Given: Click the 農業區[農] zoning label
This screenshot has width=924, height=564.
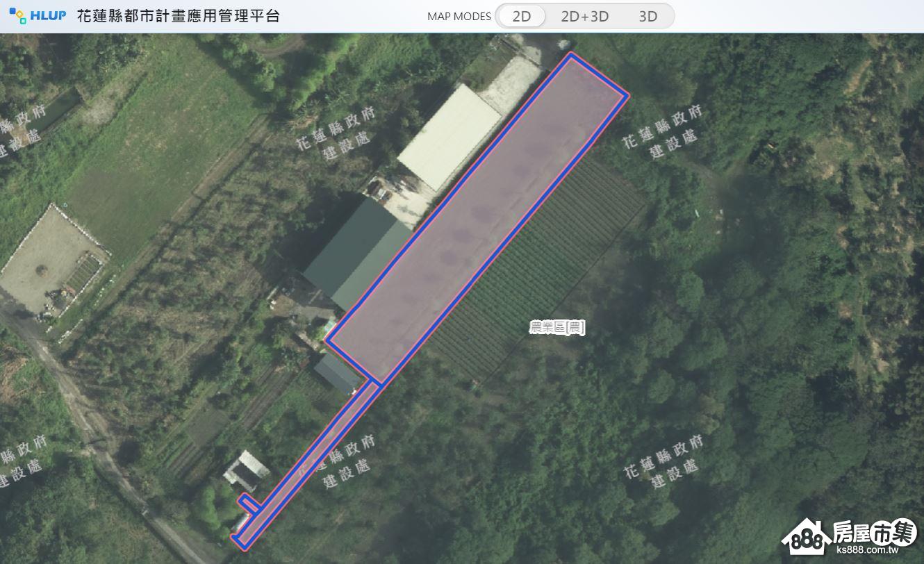Looking at the screenshot, I should (557, 327).
